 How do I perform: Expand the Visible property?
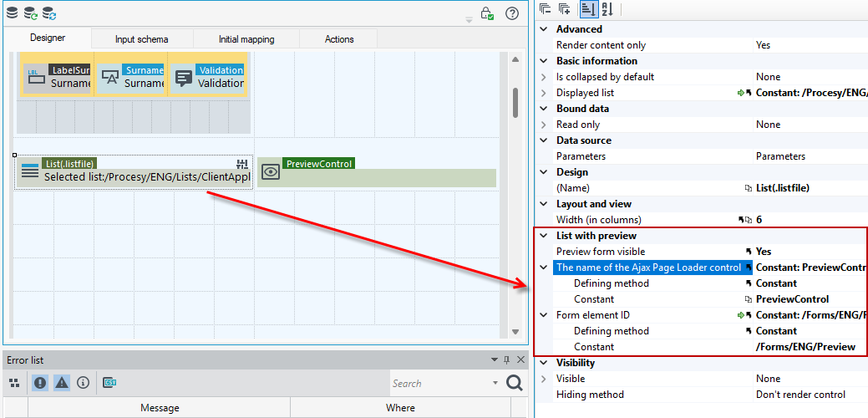(544, 379)
